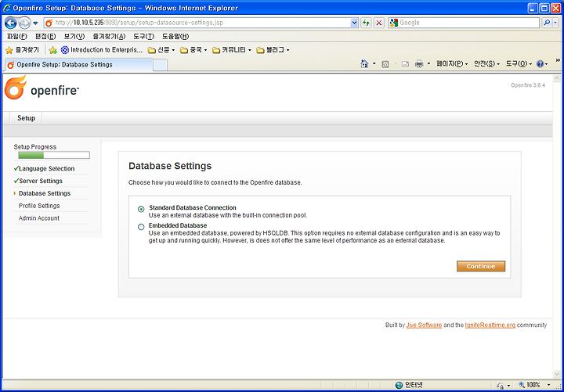Image resolution: width=564 pixels, height=392 pixels.
Task: Select the Setup tab
Action: pyautogui.click(x=26, y=118)
